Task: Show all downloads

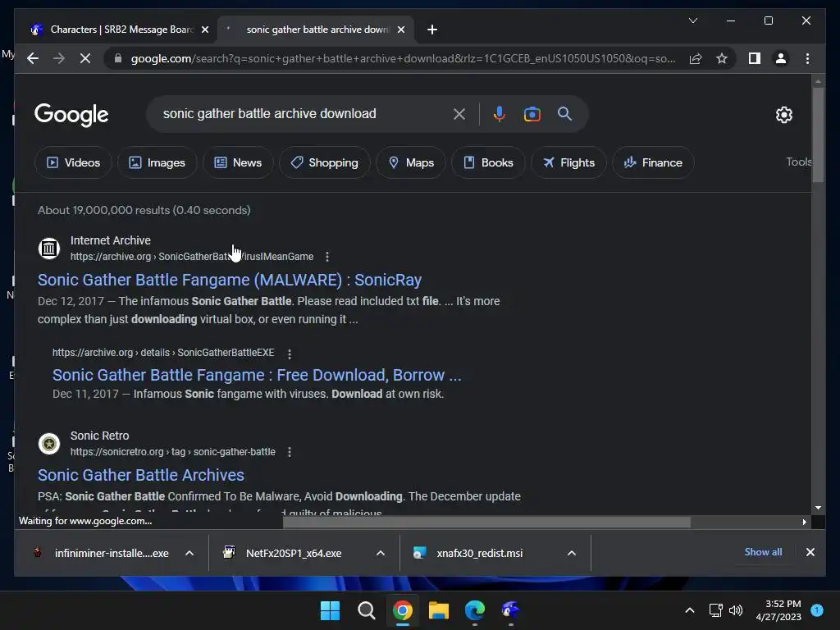Action: tap(763, 552)
